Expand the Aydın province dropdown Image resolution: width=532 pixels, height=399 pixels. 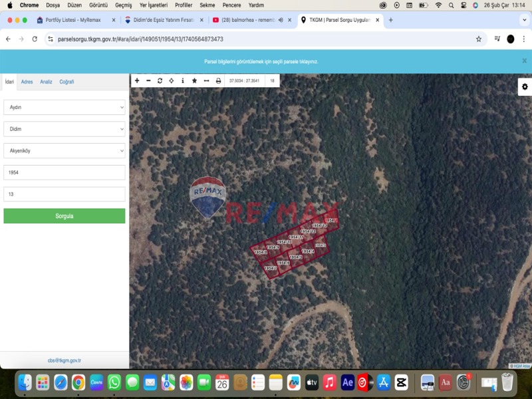pos(65,107)
